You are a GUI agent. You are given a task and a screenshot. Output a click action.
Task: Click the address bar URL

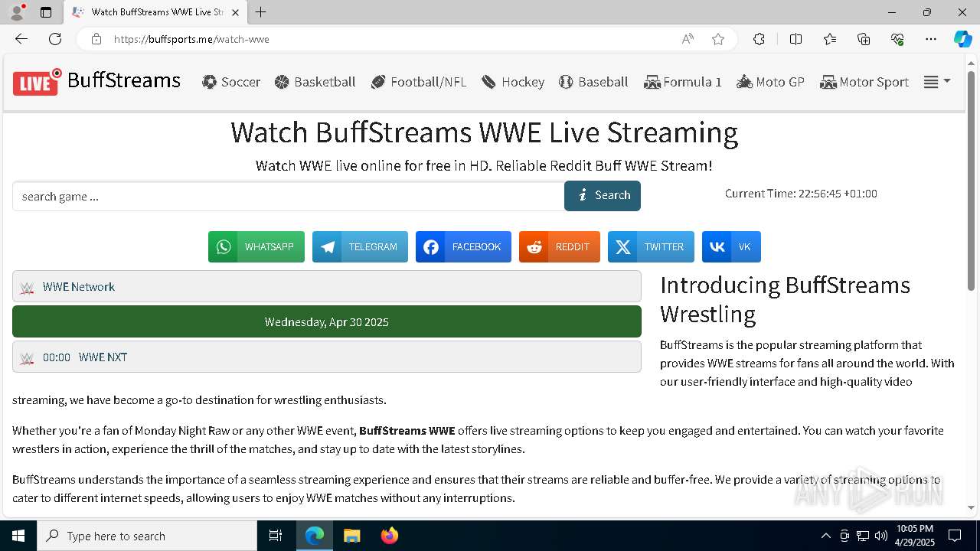pos(191,39)
